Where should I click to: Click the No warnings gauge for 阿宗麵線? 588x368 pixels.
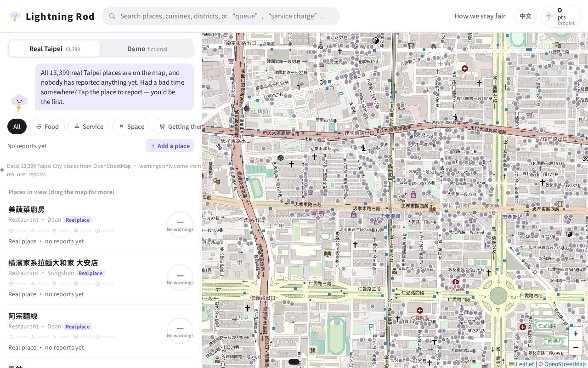click(180, 331)
